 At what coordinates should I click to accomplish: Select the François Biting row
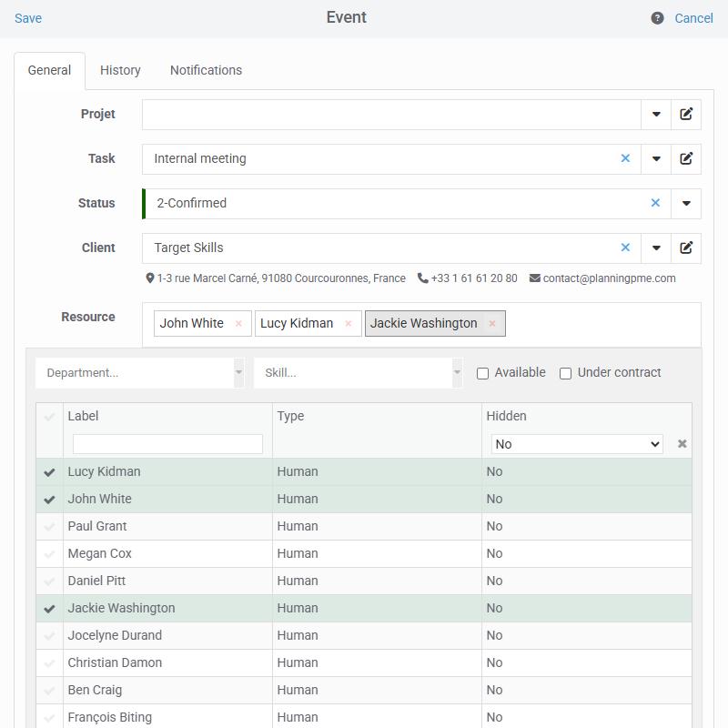pos(364,717)
